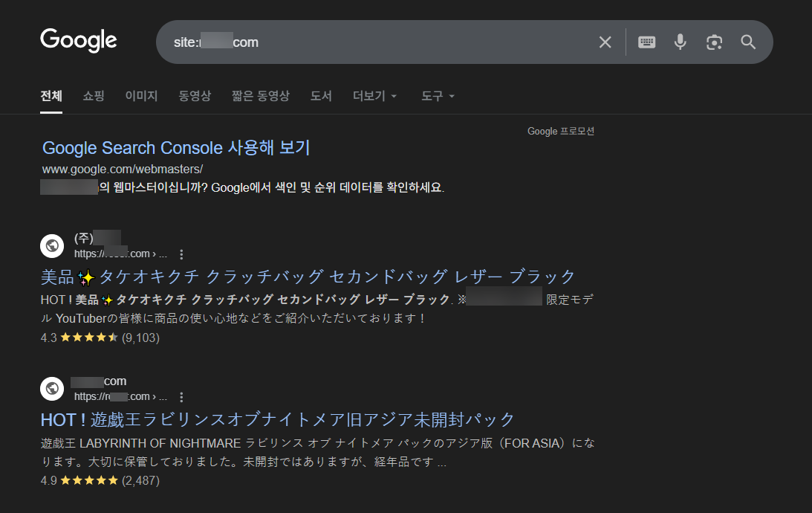Open the HOT！遊戯王ラビリンスオブナイトメア result

click(278, 419)
